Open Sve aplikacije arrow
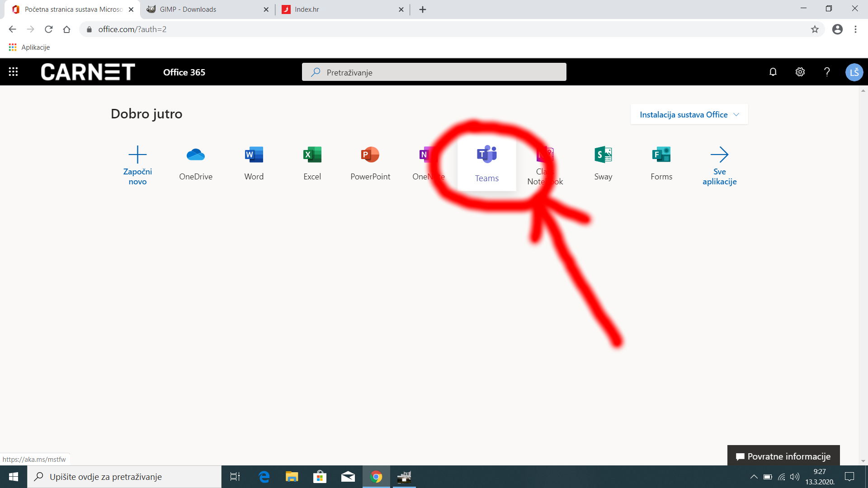 click(719, 155)
